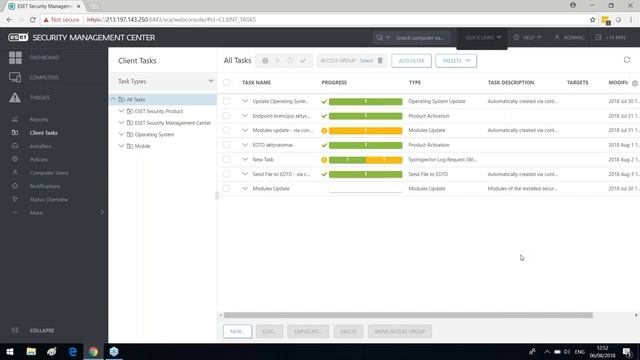Open Windows notification center
The width and height of the screenshot is (640, 360).
click(627, 351)
